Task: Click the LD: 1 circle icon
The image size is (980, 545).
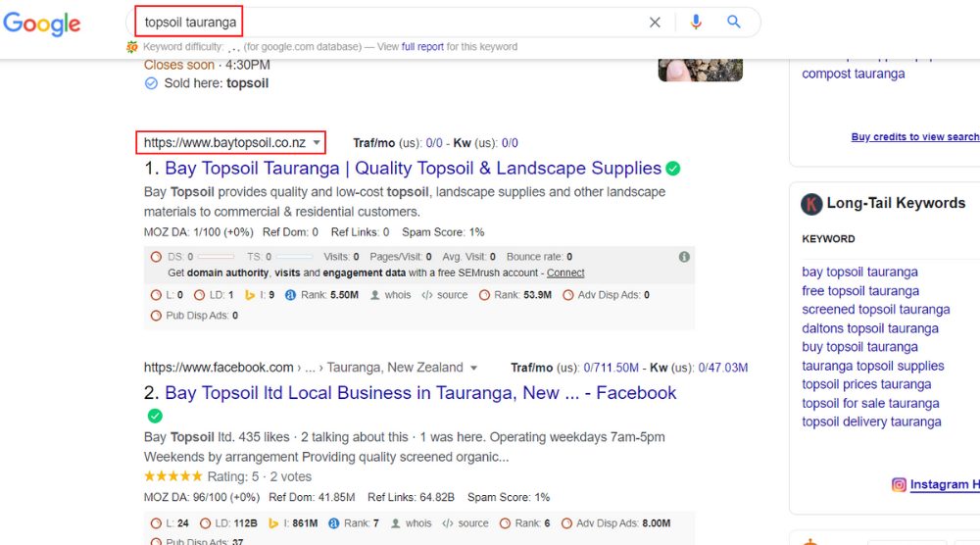Action: point(199,295)
